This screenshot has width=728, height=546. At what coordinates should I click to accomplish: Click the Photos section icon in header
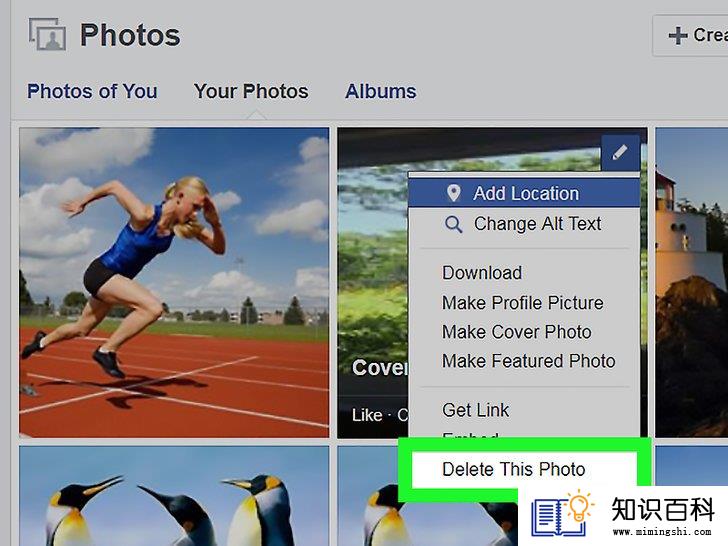(47, 34)
